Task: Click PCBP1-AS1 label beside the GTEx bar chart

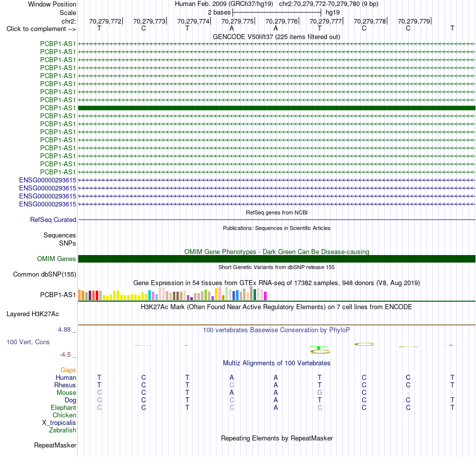Action: 58,295
